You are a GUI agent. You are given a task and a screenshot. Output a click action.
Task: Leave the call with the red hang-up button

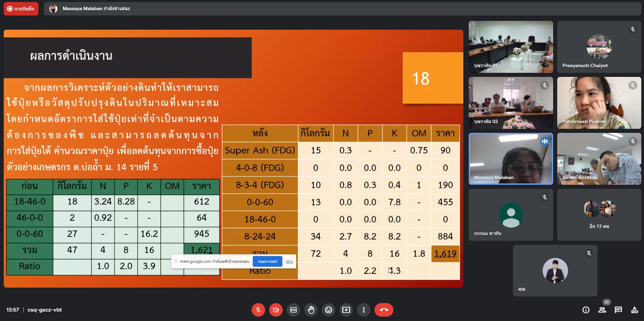point(384,310)
